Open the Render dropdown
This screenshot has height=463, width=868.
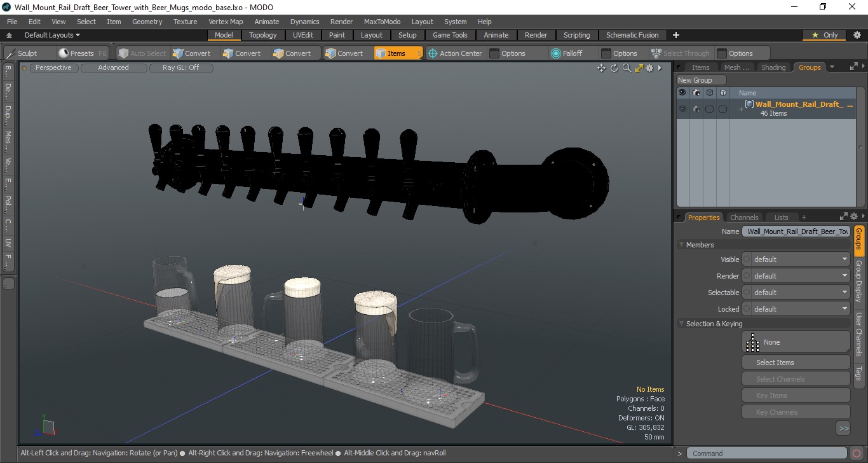pyautogui.click(x=796, y=276)
